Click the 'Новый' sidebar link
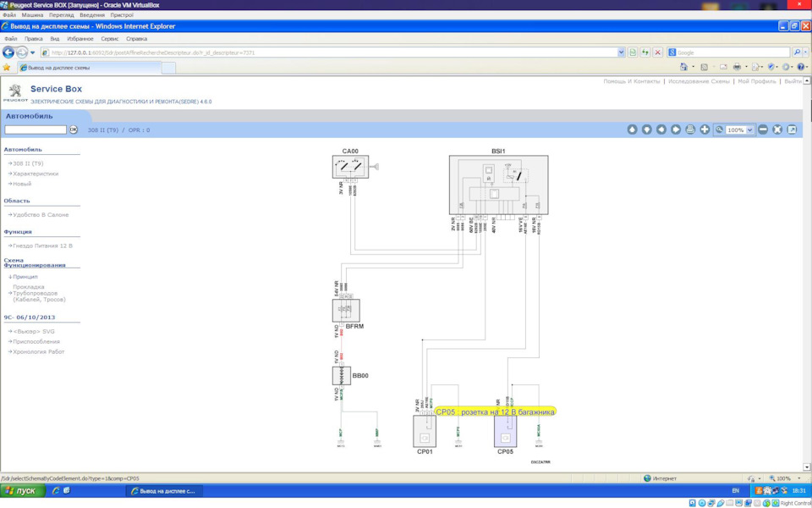This screenshot has width=812, height=508. point(22,184)
